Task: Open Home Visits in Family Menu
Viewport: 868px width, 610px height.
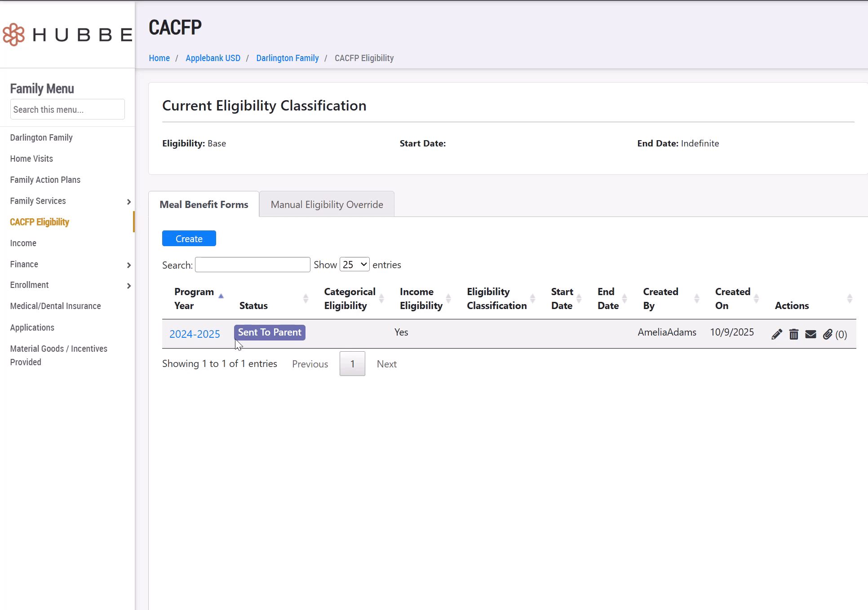Action: [x=31, y=159]
